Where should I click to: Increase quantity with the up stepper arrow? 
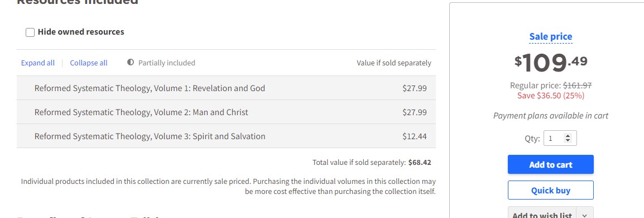568,136
